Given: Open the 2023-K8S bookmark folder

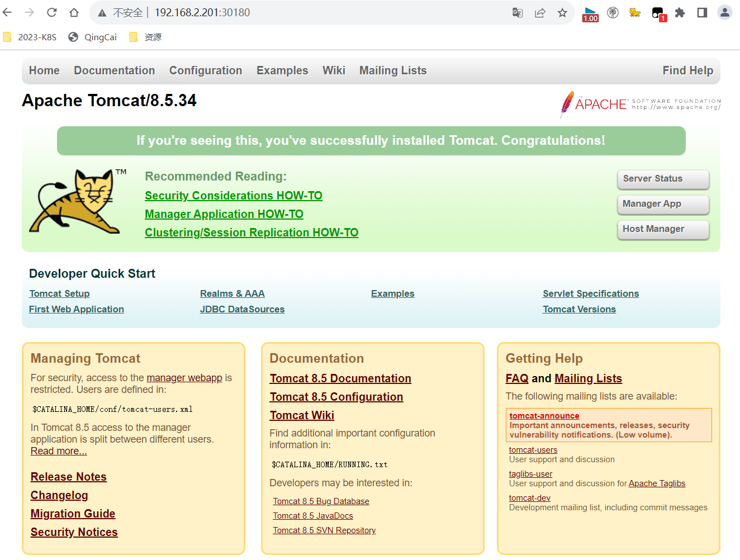Looking at the screenshot, I should [x=30, y=37].
